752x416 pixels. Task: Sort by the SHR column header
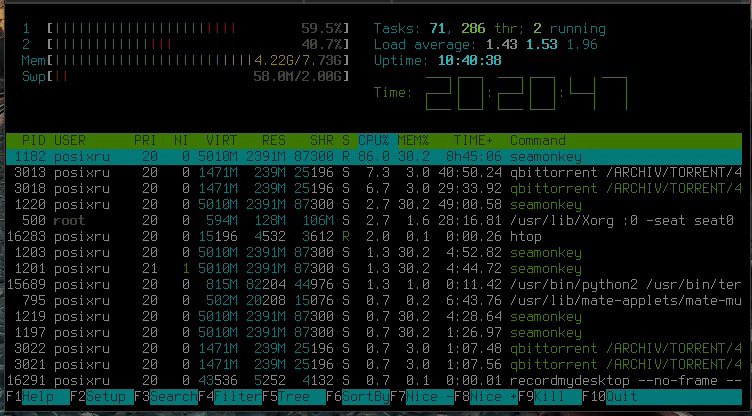[322, 141]
